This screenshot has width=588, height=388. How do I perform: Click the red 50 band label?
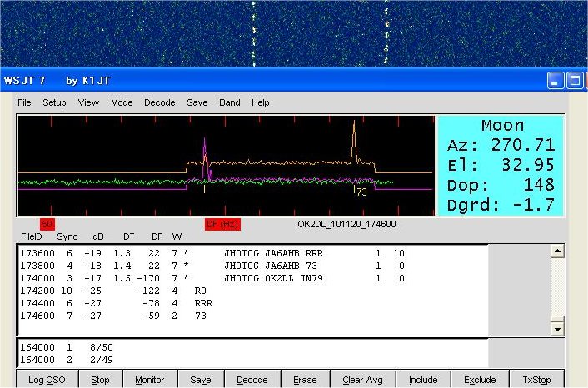[47, 224]
